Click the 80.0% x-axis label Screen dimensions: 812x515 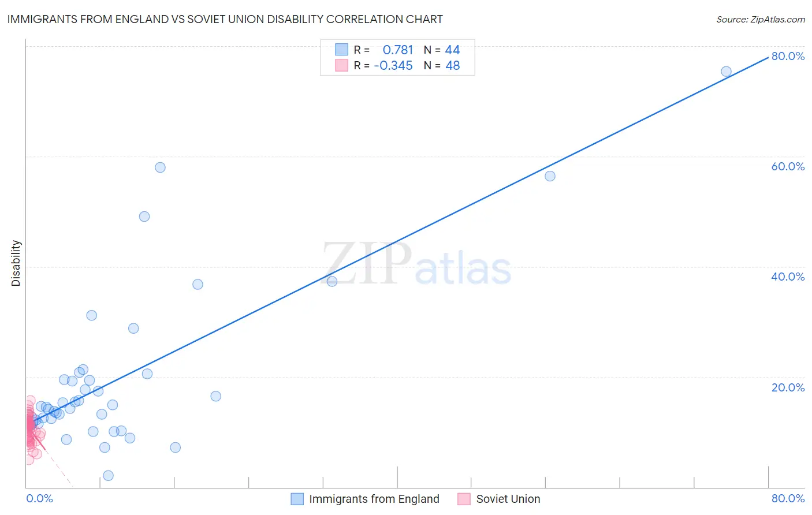788,498
